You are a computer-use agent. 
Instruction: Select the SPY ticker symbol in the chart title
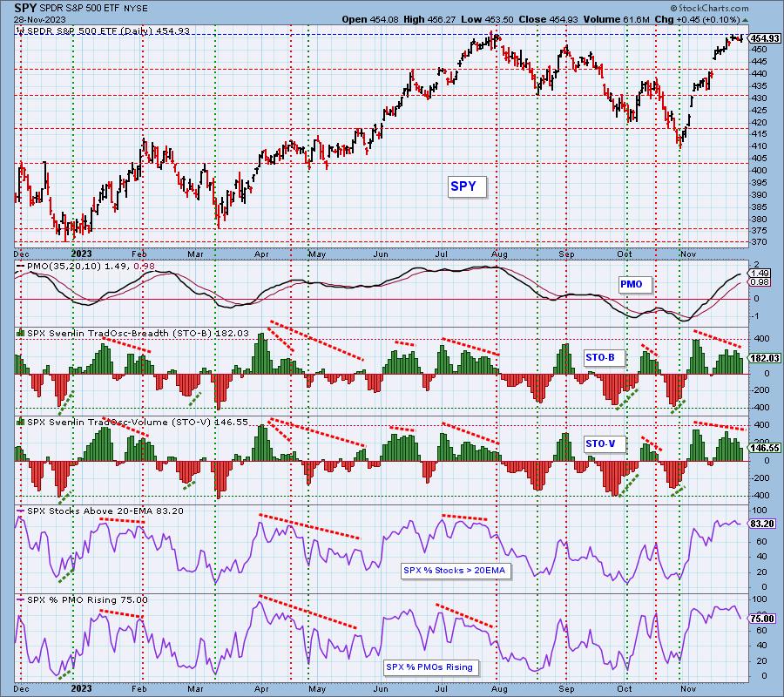25,8
